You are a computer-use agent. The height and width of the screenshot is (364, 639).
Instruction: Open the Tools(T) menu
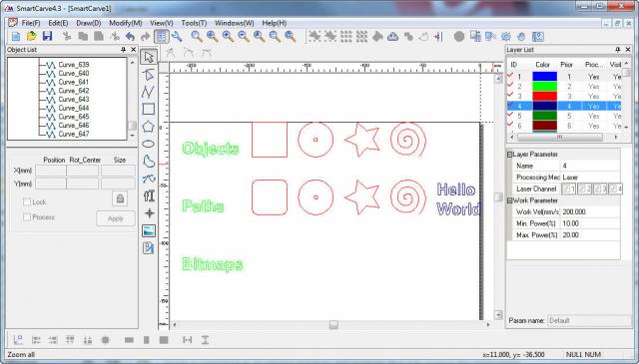point(194,23)
